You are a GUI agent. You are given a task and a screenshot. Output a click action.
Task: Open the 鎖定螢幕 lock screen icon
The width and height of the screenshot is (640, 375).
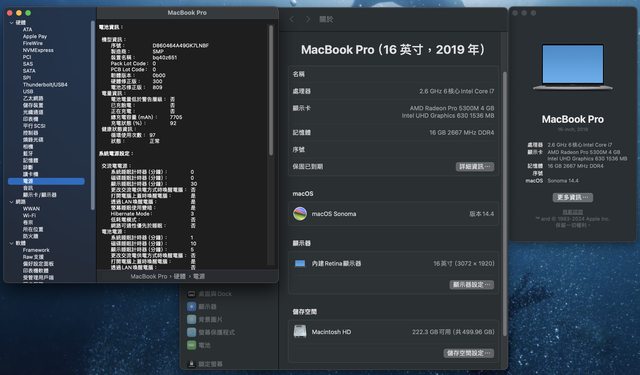[x=191, y=364]
